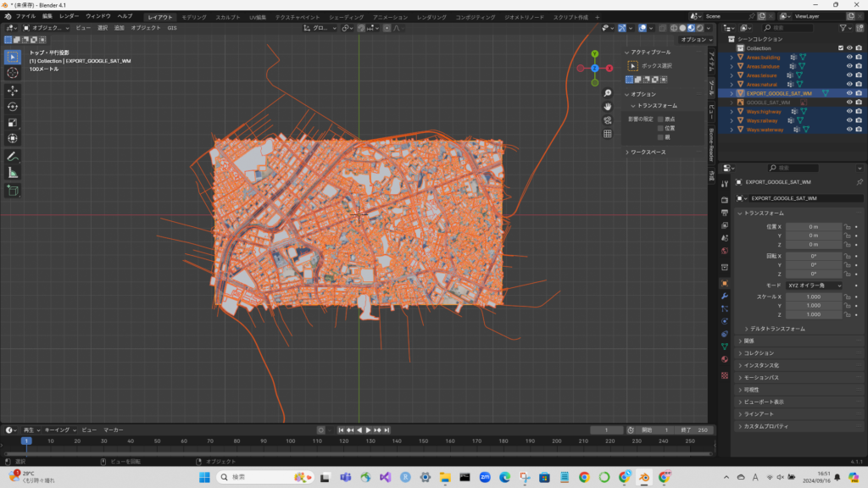
Task: Click the Windows taskbar search box
Action: pos(254,478)
